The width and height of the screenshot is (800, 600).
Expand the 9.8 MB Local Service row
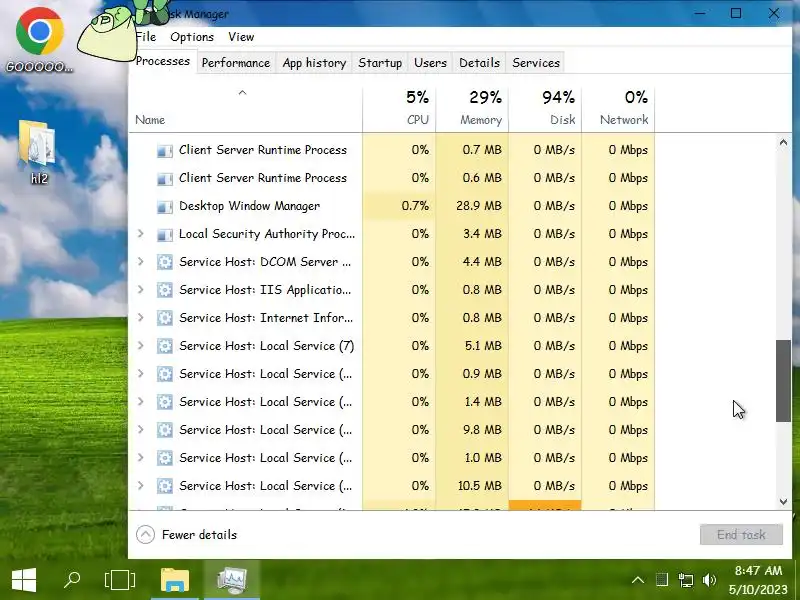coord(141,430)
